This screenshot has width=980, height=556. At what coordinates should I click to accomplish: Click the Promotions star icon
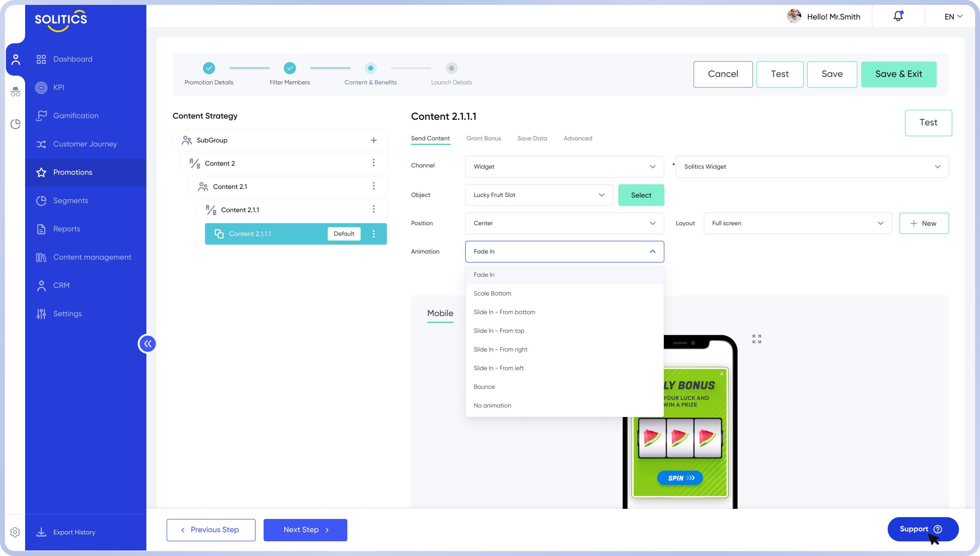click(41, 172)
